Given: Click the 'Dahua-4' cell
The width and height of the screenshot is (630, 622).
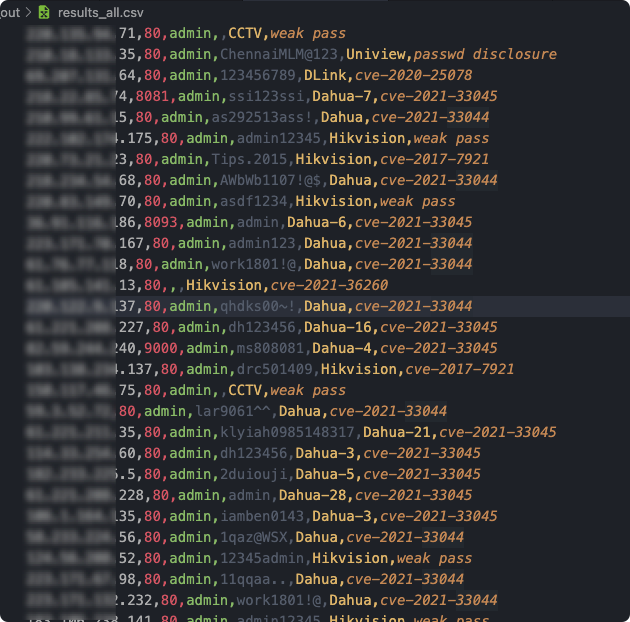Looking at the screenshot, I should click(x=342, y=348).
